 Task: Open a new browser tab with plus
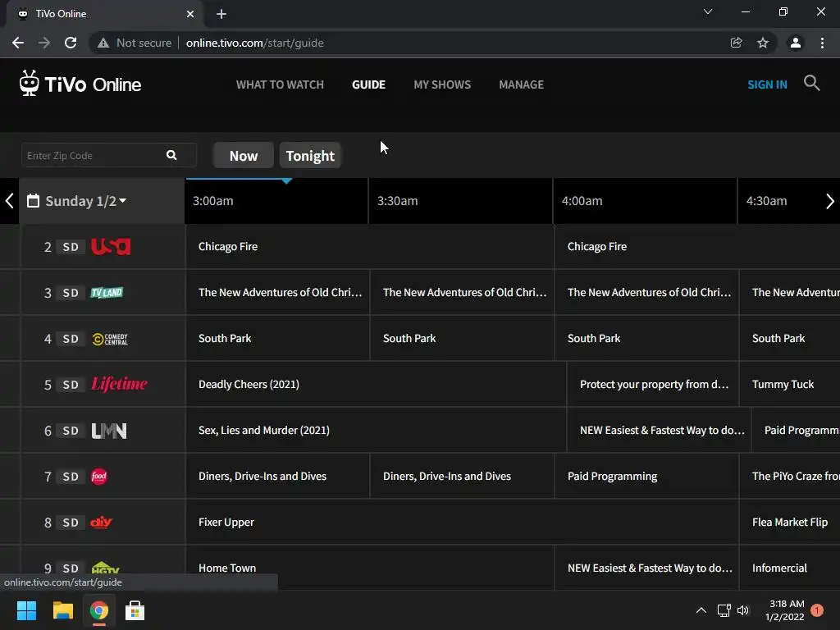[221, 14]
